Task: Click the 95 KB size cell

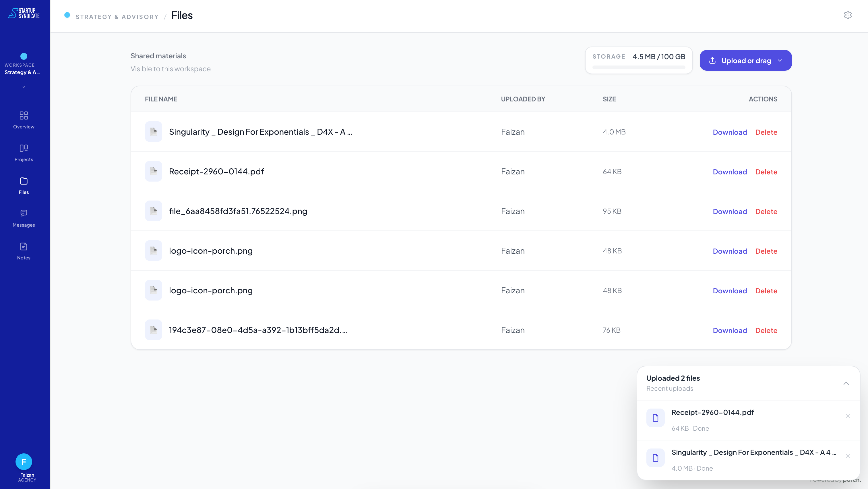Action: click(612, 211)
